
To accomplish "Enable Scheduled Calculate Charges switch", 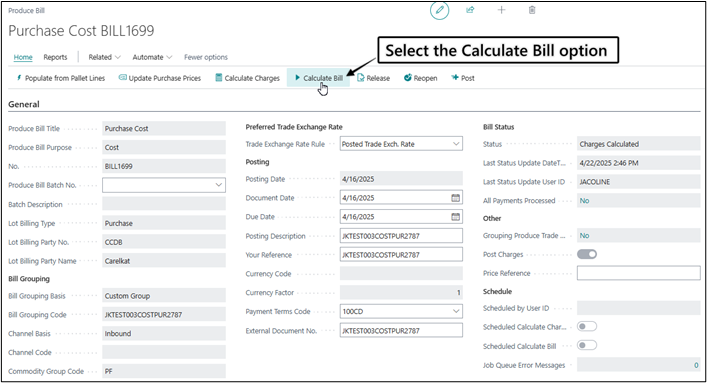I will 587,326.
